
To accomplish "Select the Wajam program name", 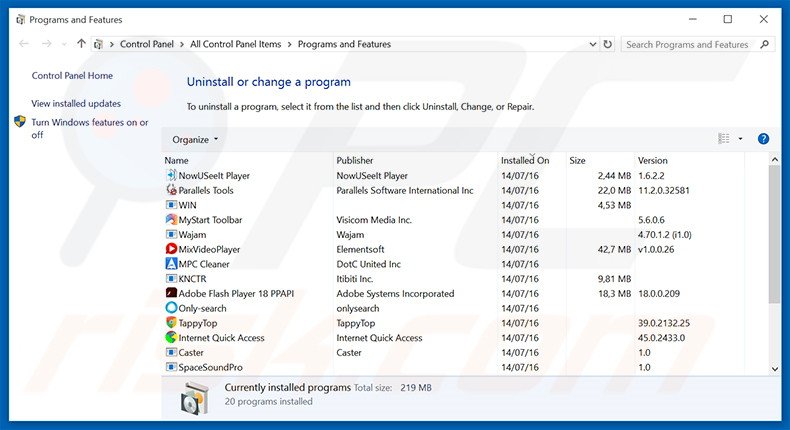I will click(192, 234).
